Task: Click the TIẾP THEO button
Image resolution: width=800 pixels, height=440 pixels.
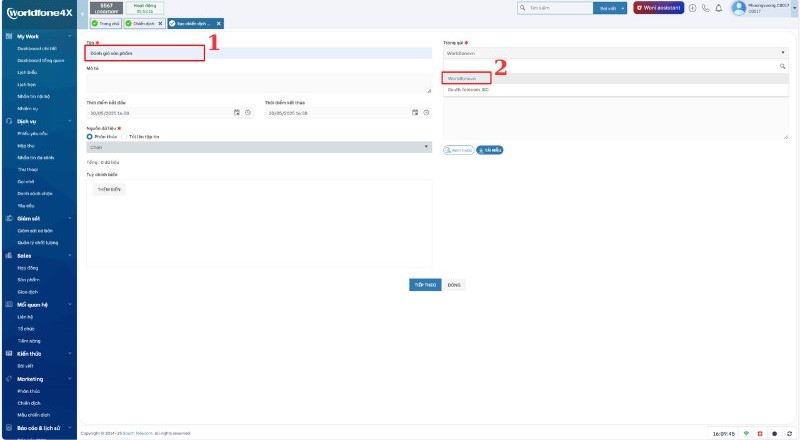Action: click(x=424, y=284)
